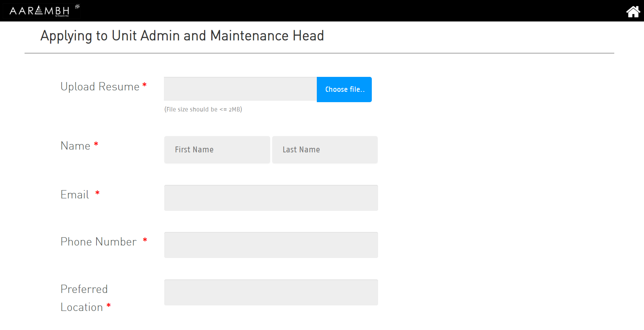Screen dimensions: 644x330
Task: Click the small Shoppers Stop mark beside the logo
Action: click(x=77, y=7)
